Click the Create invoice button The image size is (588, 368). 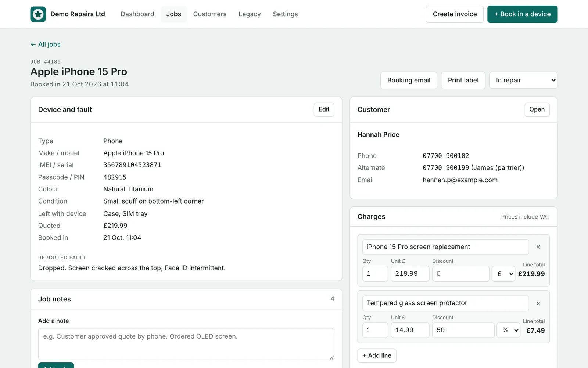[455, 14]
